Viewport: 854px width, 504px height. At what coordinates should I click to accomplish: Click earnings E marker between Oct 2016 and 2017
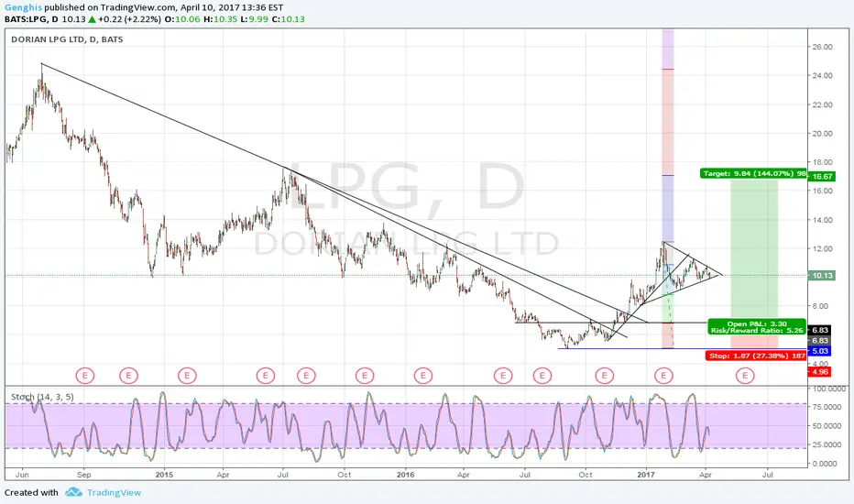(605, 376)
